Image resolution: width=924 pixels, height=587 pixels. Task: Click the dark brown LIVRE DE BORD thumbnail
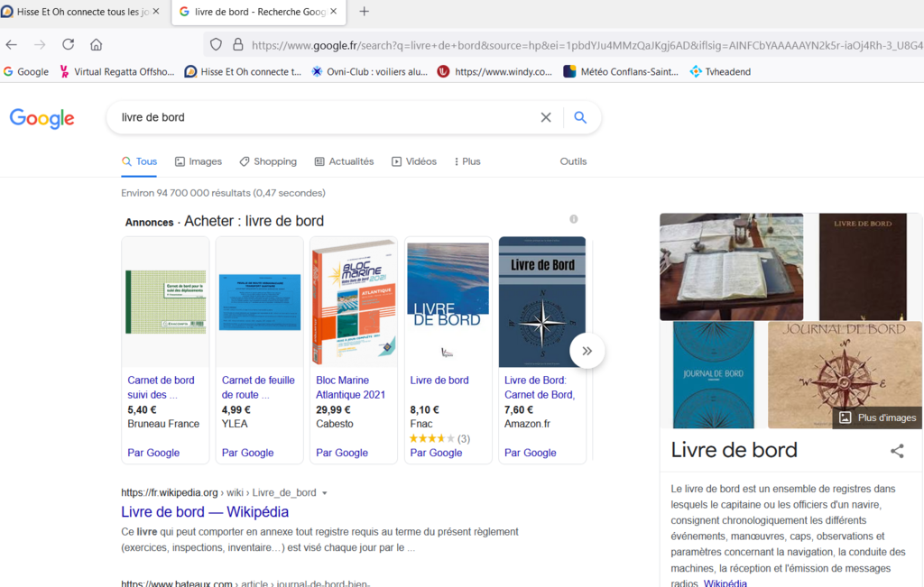pyautogui.click(x=863, y=267)
